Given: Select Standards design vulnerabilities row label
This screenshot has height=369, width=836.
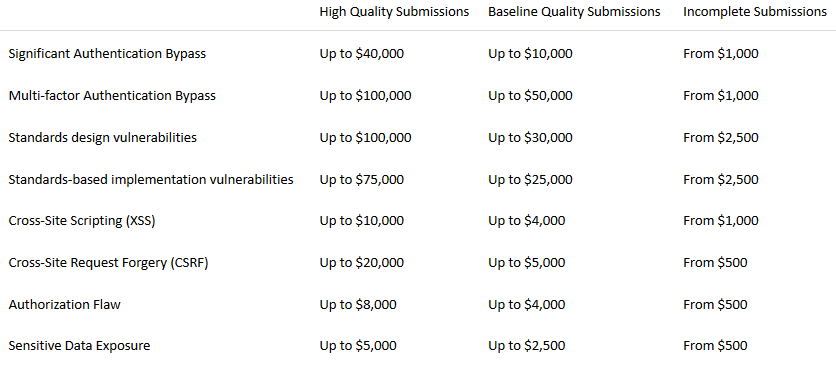Looking at the screenshot, I should click(102, 138).
